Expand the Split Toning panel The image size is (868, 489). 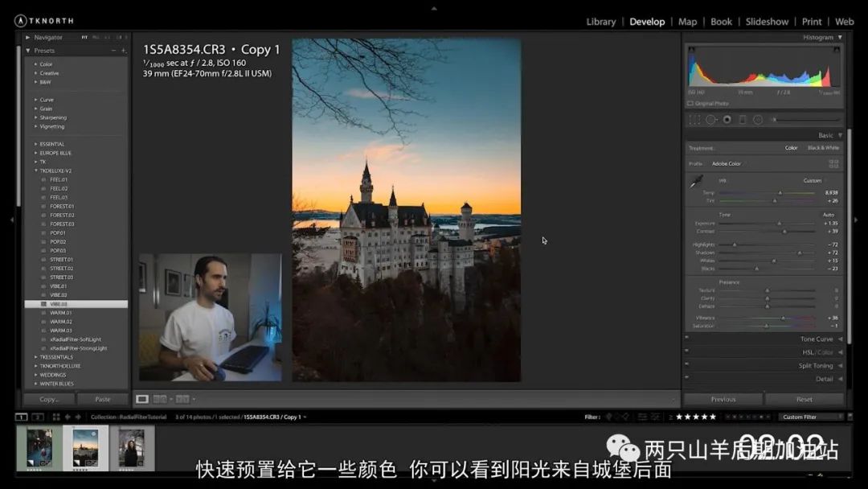click(x=815, y=366)
